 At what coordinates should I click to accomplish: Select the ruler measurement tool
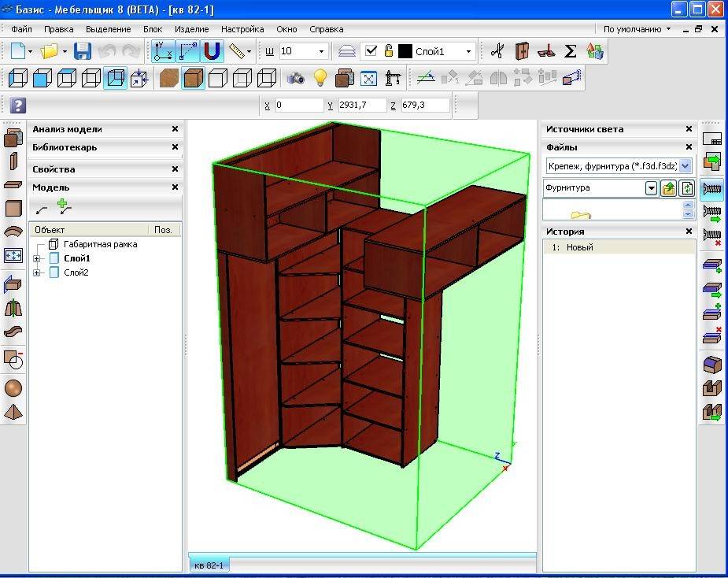click(x=237, y=51)
